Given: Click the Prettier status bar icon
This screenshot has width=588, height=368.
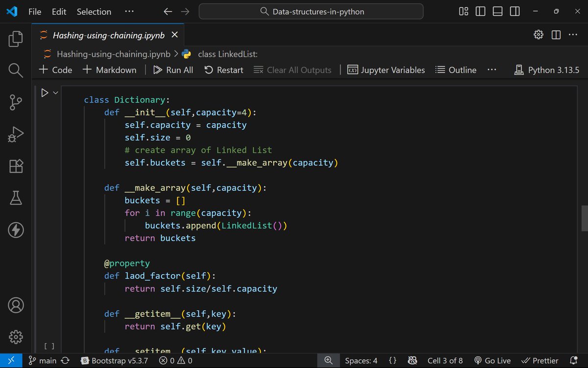Looking at the screenshot, I should click(540, 360).
